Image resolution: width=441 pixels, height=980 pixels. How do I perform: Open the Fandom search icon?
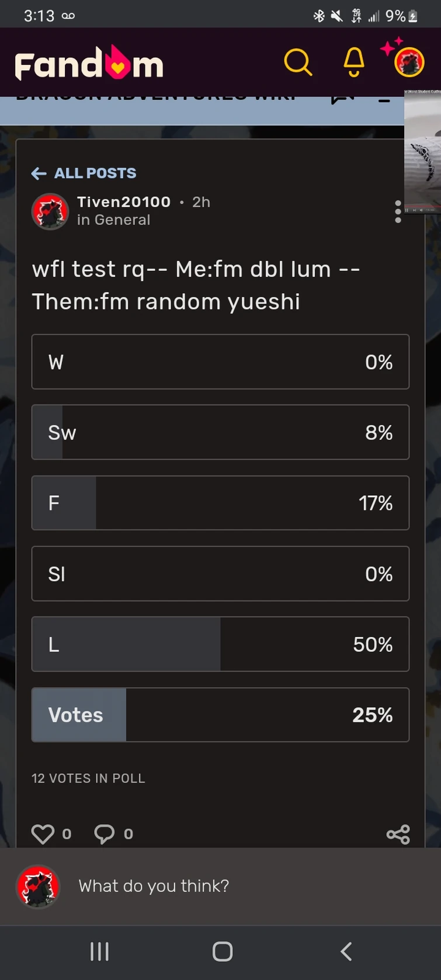[298, 62]
